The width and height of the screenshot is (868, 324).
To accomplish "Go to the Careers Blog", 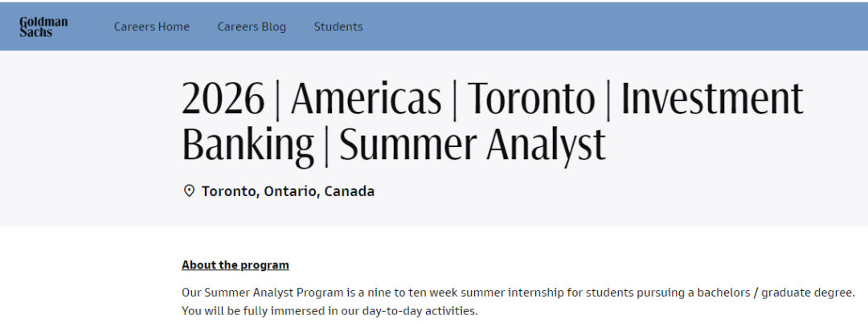I will point(252,27).
